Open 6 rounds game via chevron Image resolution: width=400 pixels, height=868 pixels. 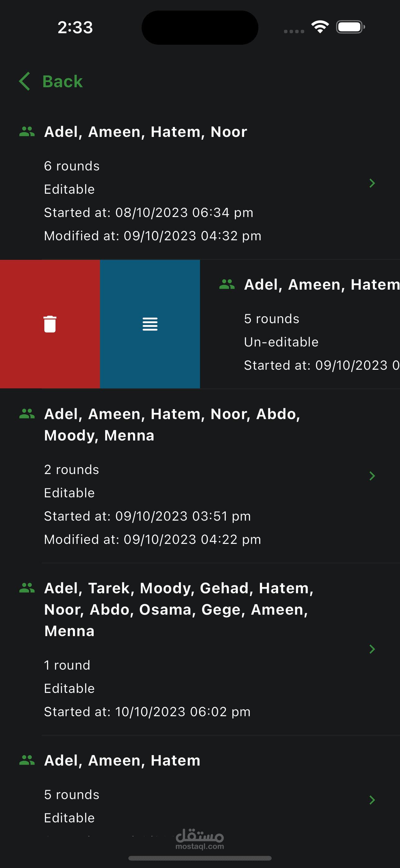[372, 183]
